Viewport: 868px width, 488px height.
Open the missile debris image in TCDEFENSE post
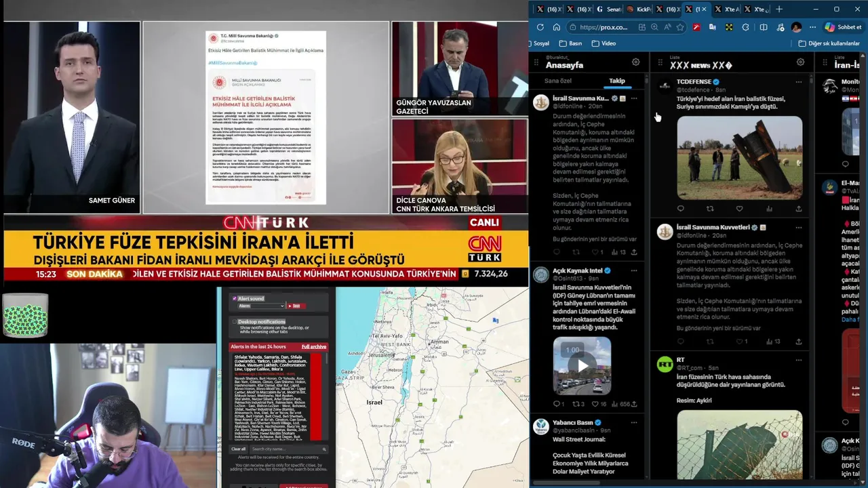[x=739, y=157]
